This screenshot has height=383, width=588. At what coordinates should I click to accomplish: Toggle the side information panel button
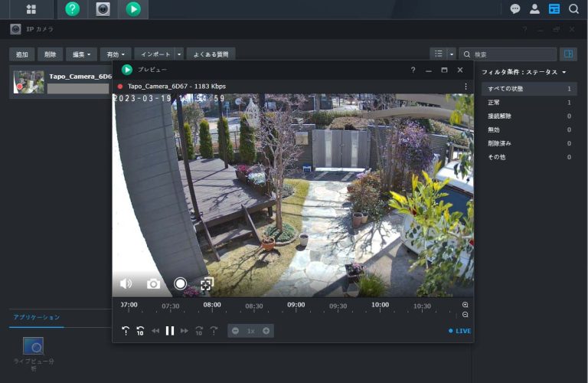[x=567, y=54]
